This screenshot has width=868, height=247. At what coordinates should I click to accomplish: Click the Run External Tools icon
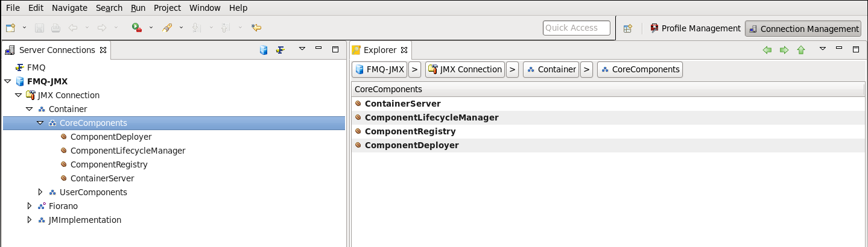137,28
